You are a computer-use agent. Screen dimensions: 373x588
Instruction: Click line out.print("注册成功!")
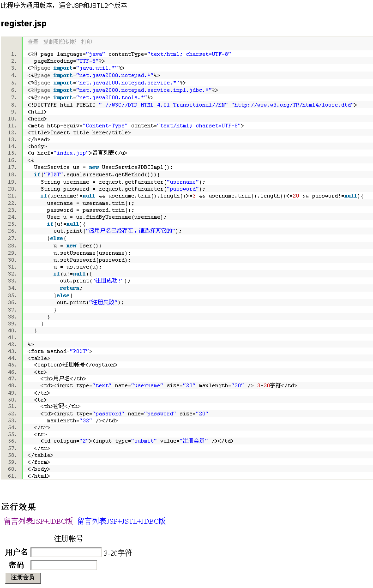pos(95,280)
